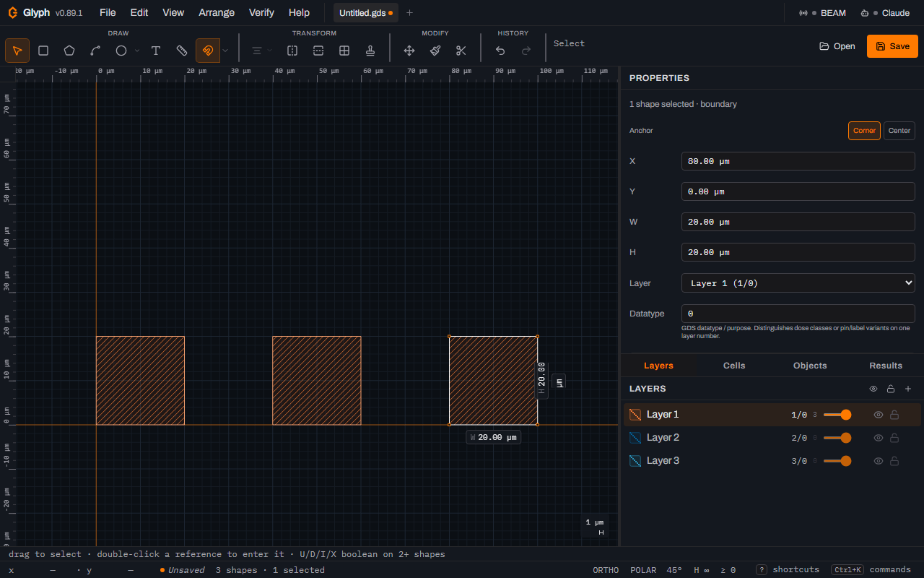Click the BEAM connection indicator
The image size is (924, 578).
823,13
